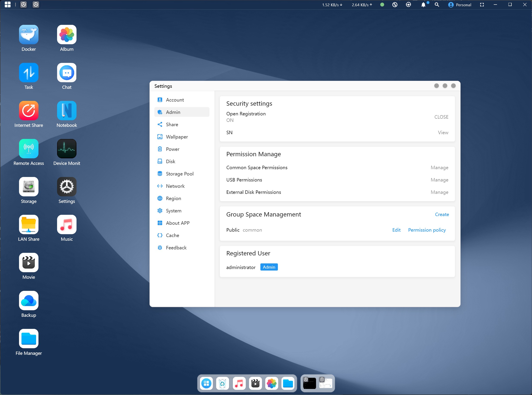Open the Backup app icon
532x395 pixels.
(x=29, y=301)
